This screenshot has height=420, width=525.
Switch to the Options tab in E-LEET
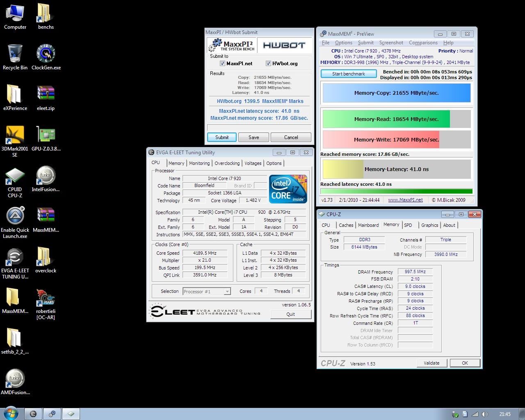[274, 163]
